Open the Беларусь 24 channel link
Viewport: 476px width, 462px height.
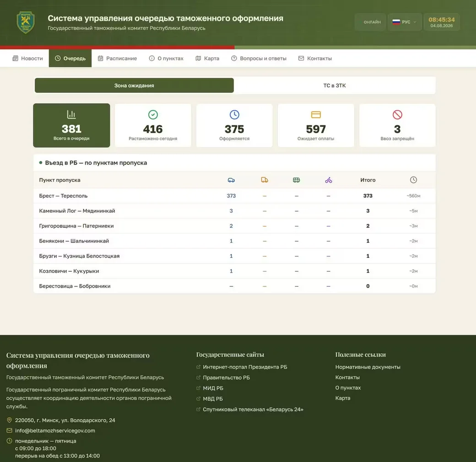pyautogui.click(x=253, y=409)
